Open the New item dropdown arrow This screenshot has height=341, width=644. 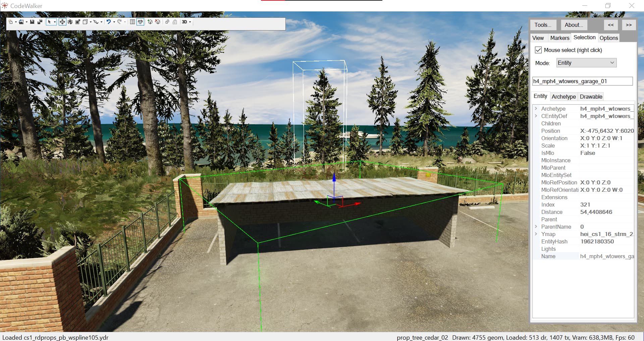click(16, 22)
